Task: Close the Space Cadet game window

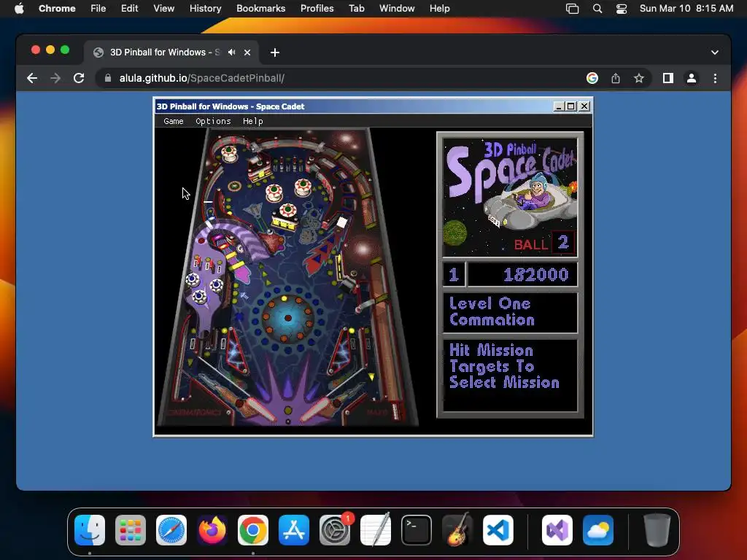Action: pos(584,106)
